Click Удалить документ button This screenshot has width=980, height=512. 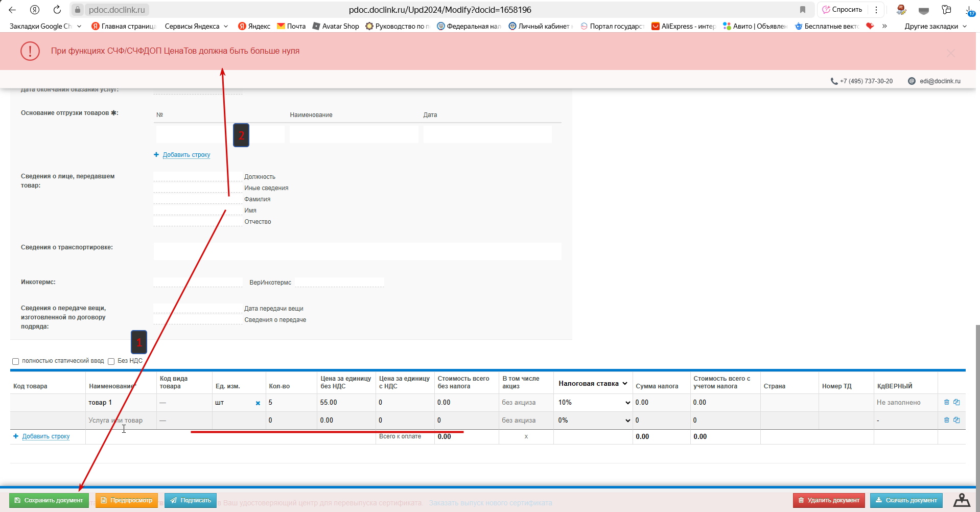click(x=829, y=500)
